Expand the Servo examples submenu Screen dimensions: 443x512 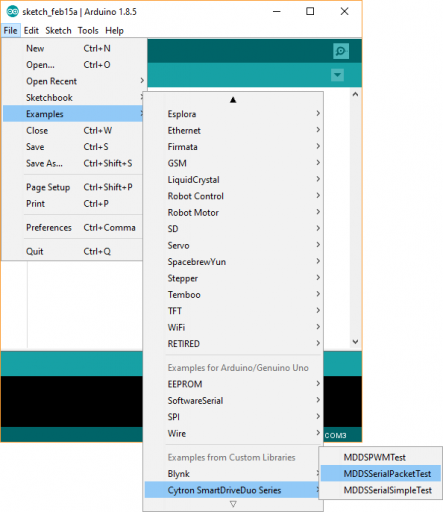point(233,245)
